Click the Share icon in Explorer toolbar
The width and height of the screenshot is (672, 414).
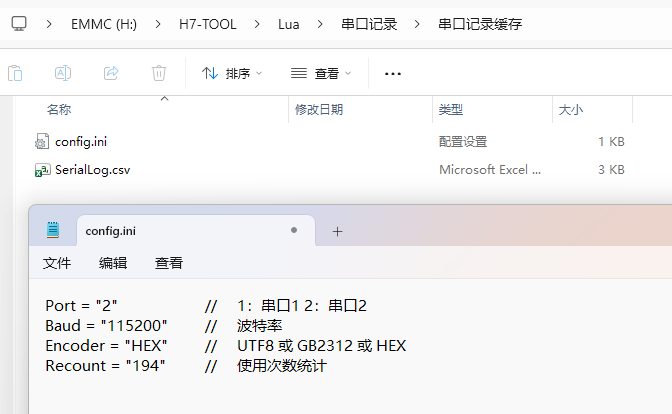111,73
